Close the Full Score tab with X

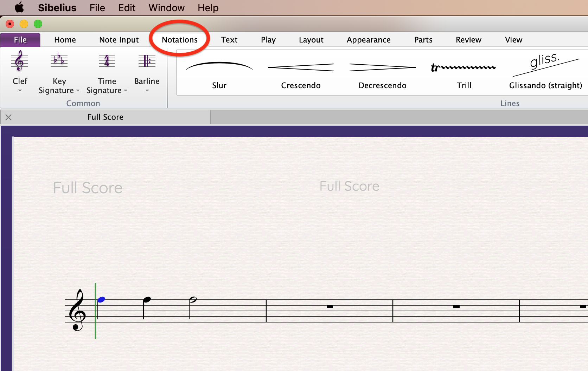point(8,117)
